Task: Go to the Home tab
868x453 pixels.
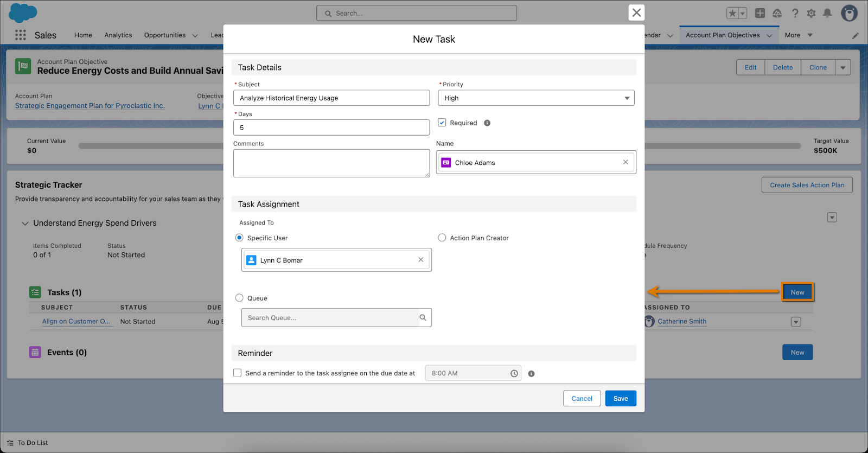Action: click(83, 35)
